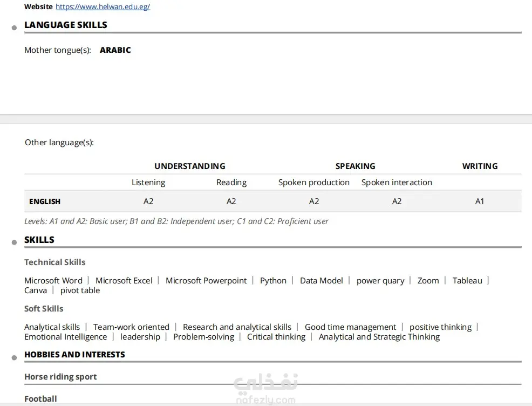The width and height of the screenshot is (532, 406).
Task: Select the Microsoft Excel skill
Action: 124,281
